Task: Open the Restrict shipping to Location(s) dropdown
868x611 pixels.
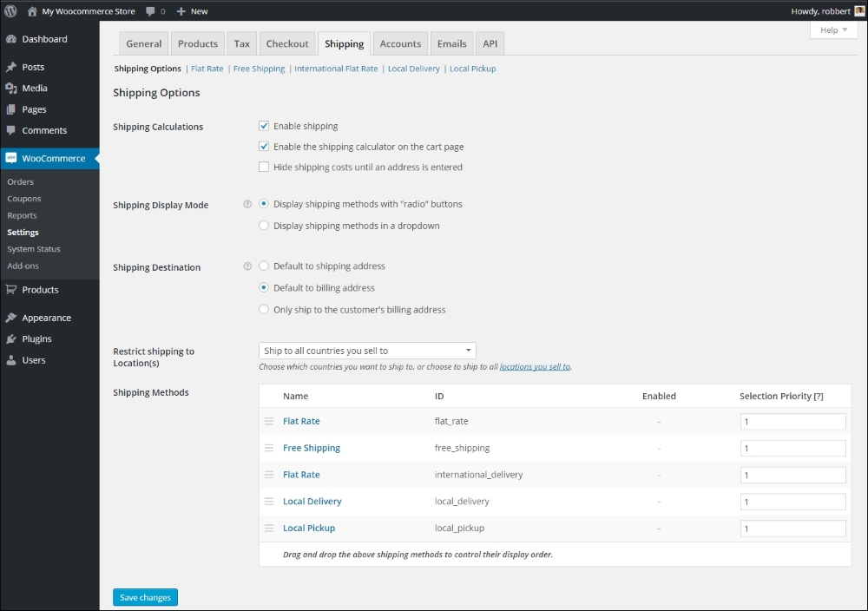Action: pos(367,351)
